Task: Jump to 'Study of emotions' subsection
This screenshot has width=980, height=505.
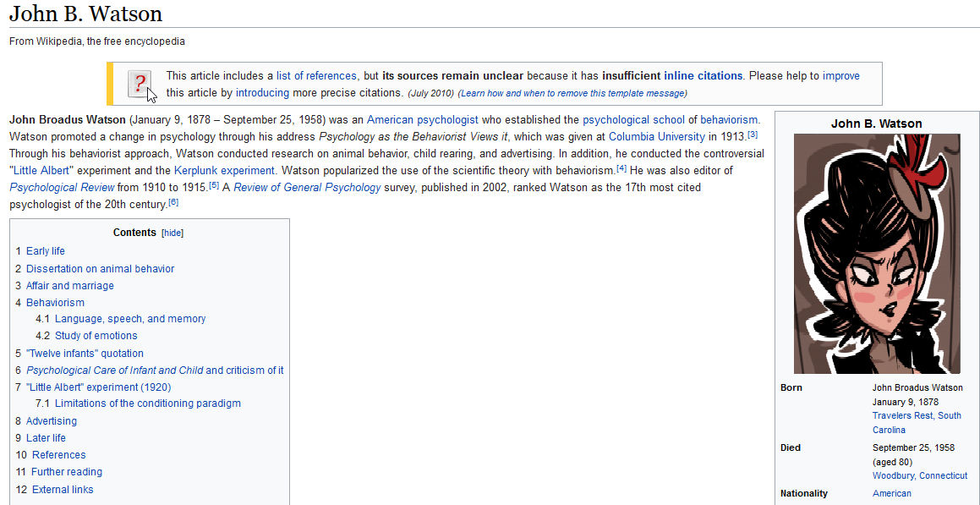Action: (96, 336)
